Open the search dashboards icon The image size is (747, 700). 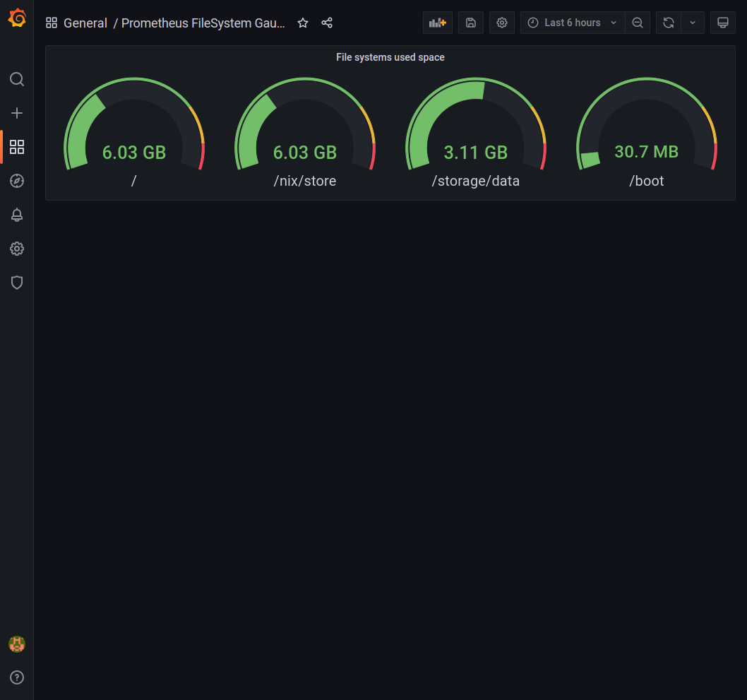point(17,79)
